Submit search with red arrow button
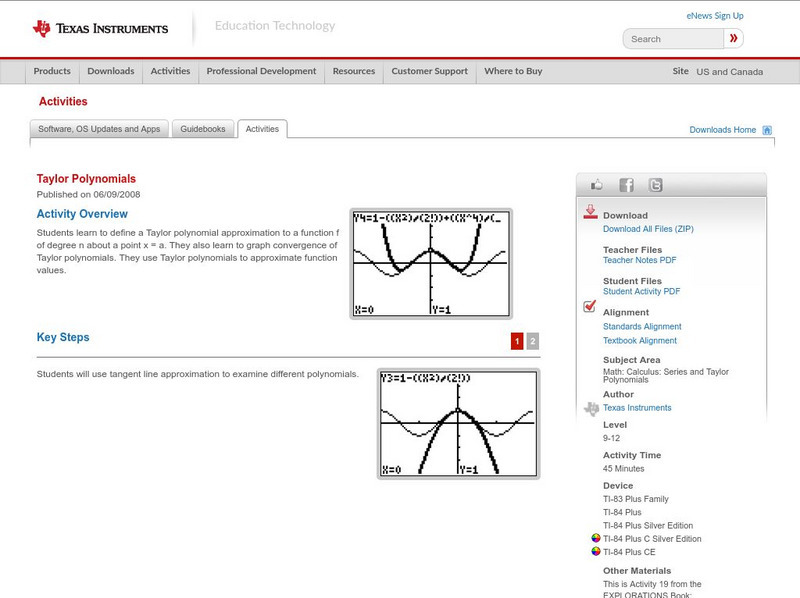The width and height of the screenshot is (800, 598). pos(733,38)
